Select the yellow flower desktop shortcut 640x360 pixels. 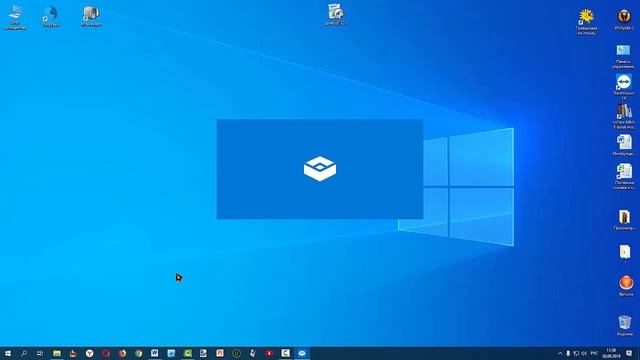[x=587, y=22]
